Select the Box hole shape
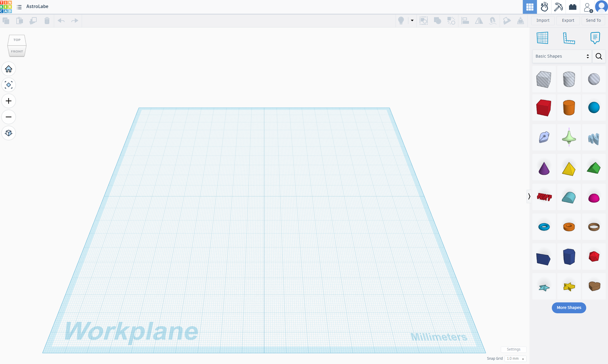 544,79
